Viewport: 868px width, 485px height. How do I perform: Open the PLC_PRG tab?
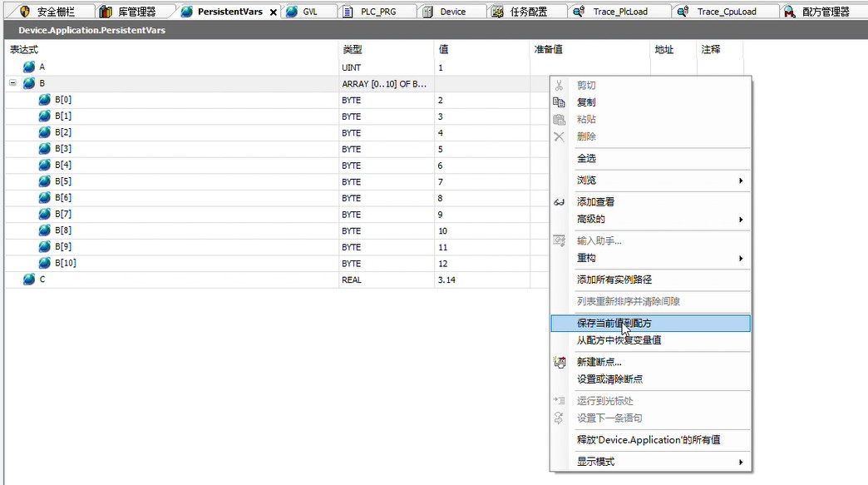coord(378,11)
